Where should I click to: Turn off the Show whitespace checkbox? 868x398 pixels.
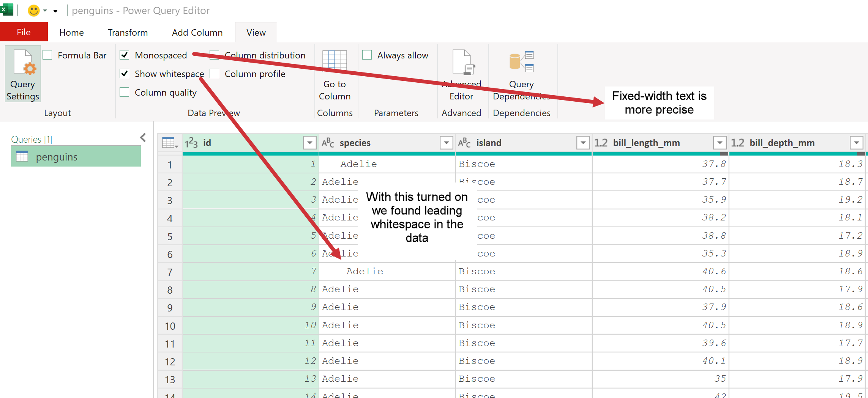[125, 74]
